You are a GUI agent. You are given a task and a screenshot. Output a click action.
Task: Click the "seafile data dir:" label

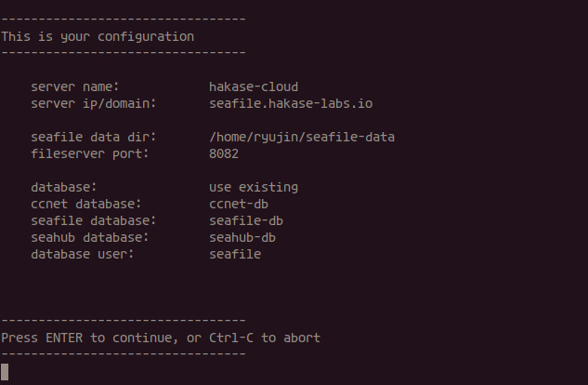pyautogui.click(x=93, y=137)
